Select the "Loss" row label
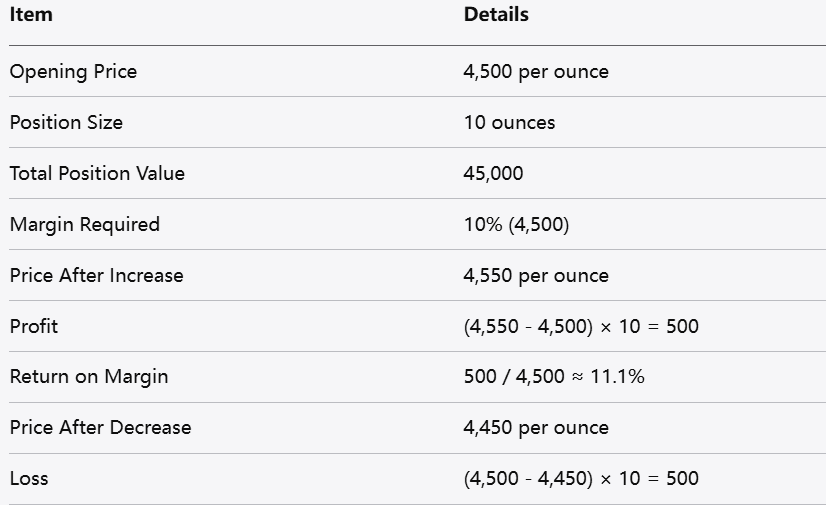Viewport: 826px width, 505px height. pos(29,479)
